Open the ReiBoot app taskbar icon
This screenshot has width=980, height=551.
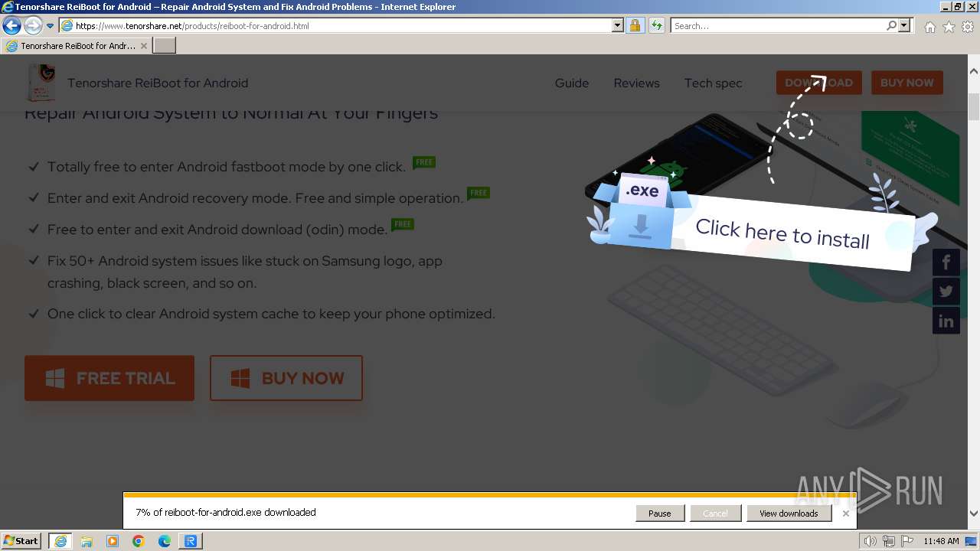click(x=190, y=541)
